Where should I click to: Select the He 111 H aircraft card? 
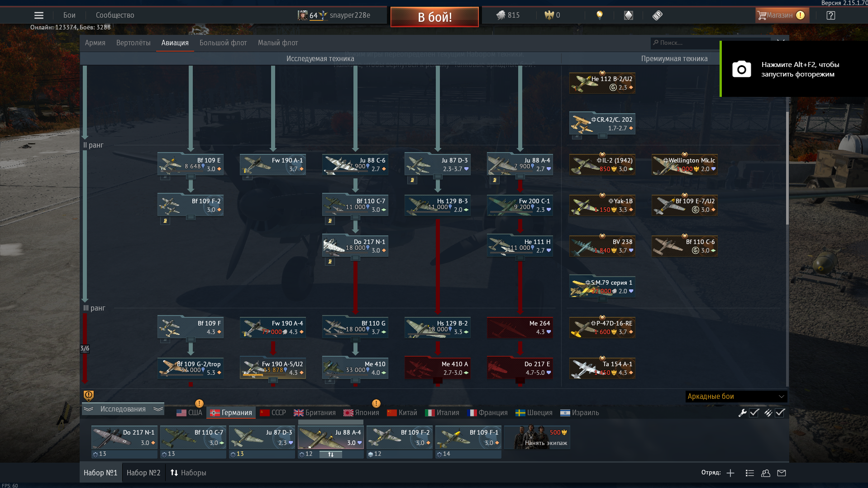point(520,245)
